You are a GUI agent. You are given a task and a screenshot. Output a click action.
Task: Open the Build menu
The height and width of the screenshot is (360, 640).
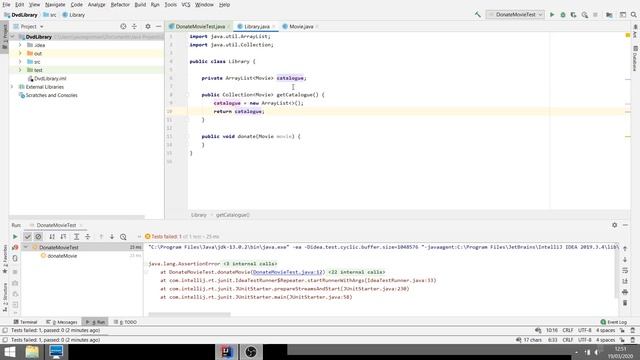coord(140,4)
